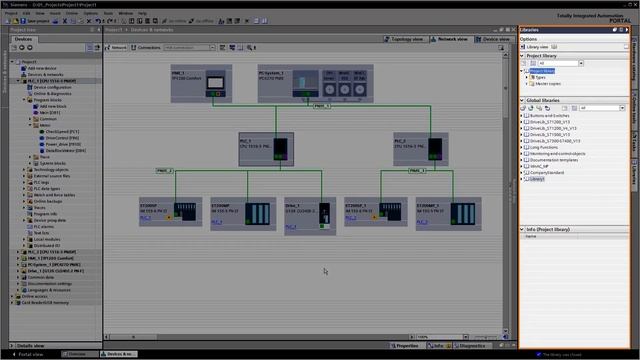Collapse the Global libraries section
This screenshot has width=640, height=360.
pos(522,100)
